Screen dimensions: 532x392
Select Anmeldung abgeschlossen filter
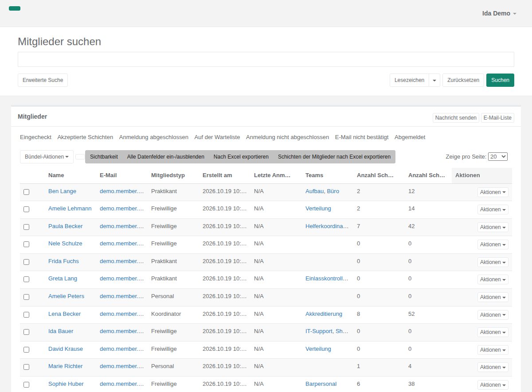click(x=154, y=137)
